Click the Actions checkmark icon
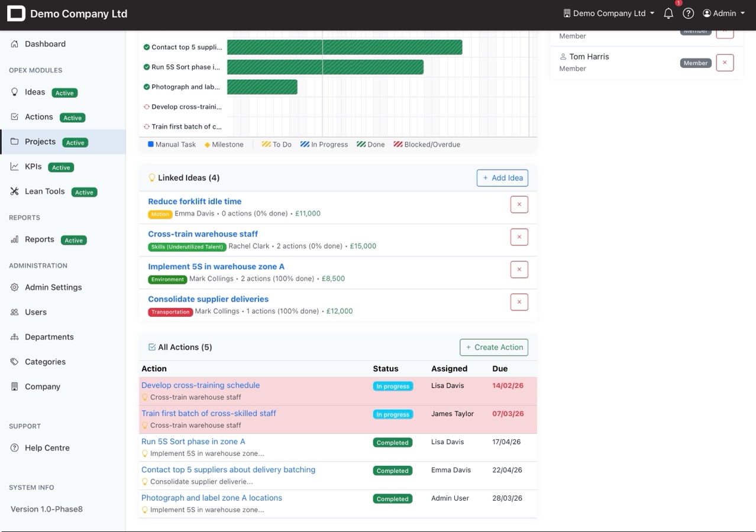 click(14, 116)
